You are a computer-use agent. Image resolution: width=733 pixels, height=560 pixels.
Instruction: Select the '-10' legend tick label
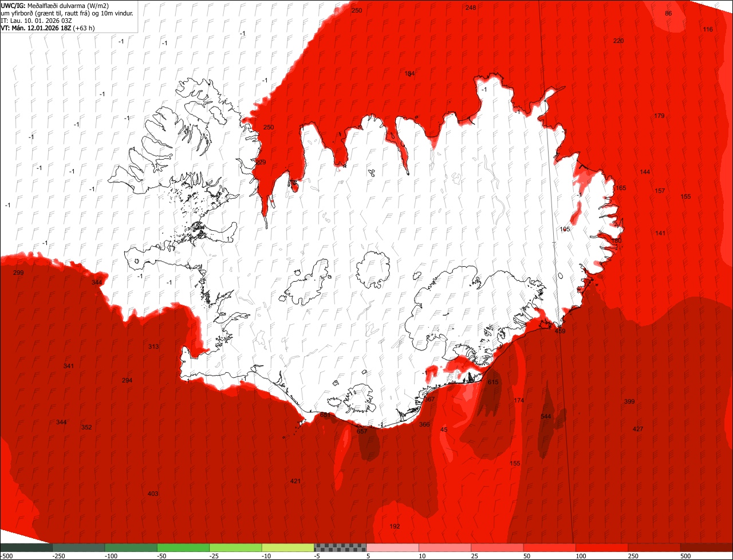pyautogui.click(x=266, y=556)
